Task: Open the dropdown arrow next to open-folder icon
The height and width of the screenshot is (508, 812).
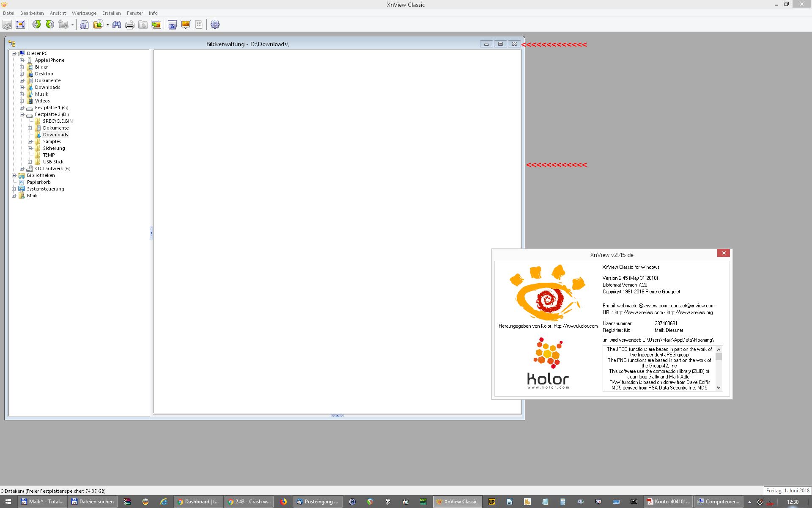Action: pos(107,25)
